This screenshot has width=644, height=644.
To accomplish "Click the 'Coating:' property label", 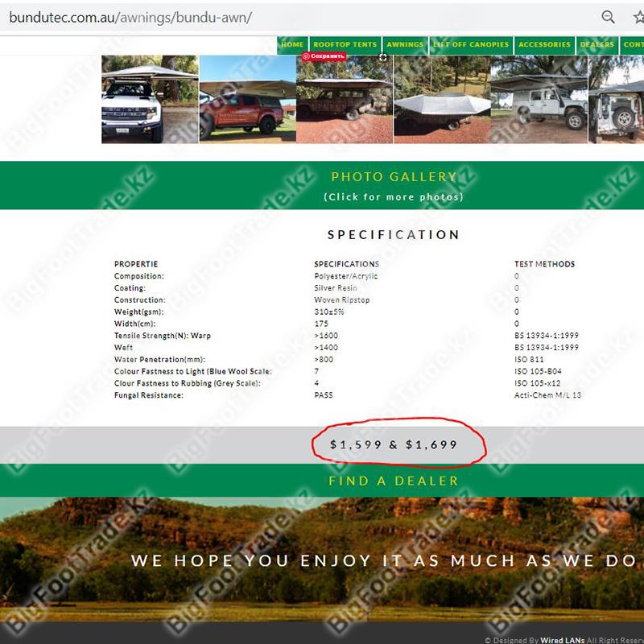I will click(x=130, y=288).
